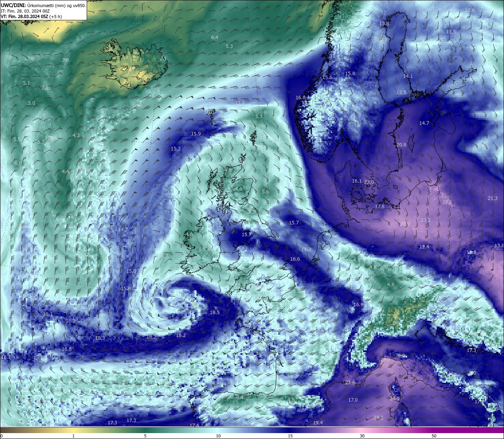Click the value '5.6' east of Scotland
The width and height of the screenshot is (504, 439).
click(x=265, y=192)
